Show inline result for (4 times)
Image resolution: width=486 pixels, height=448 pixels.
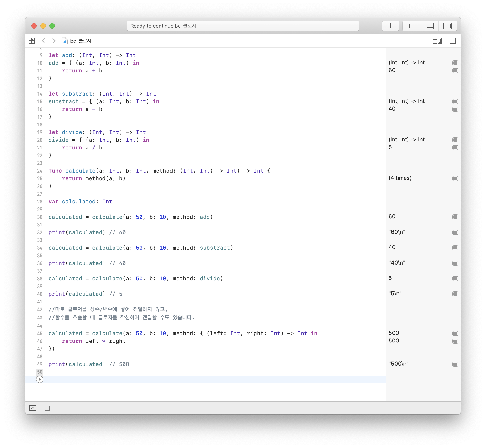pyautogui.click(x=455, y=178)
